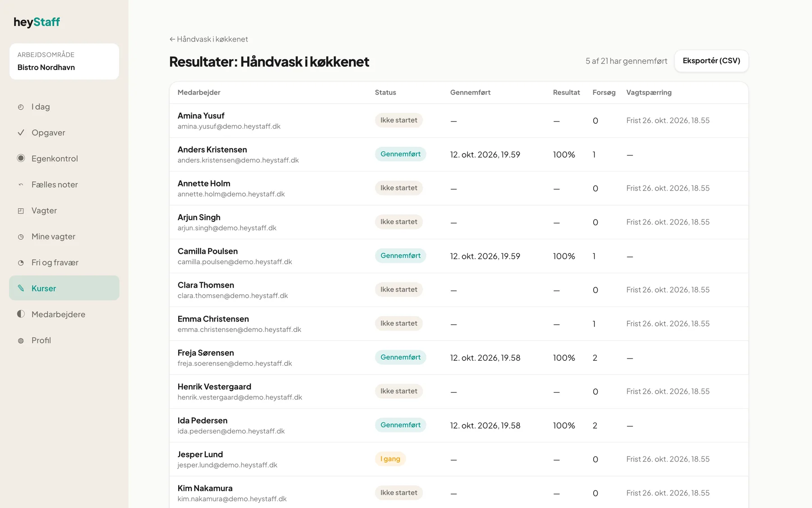Viewport: 812px width, 508px height.
Task: Click Jesper Lund's I gang badge
Action: click(390, 459)
